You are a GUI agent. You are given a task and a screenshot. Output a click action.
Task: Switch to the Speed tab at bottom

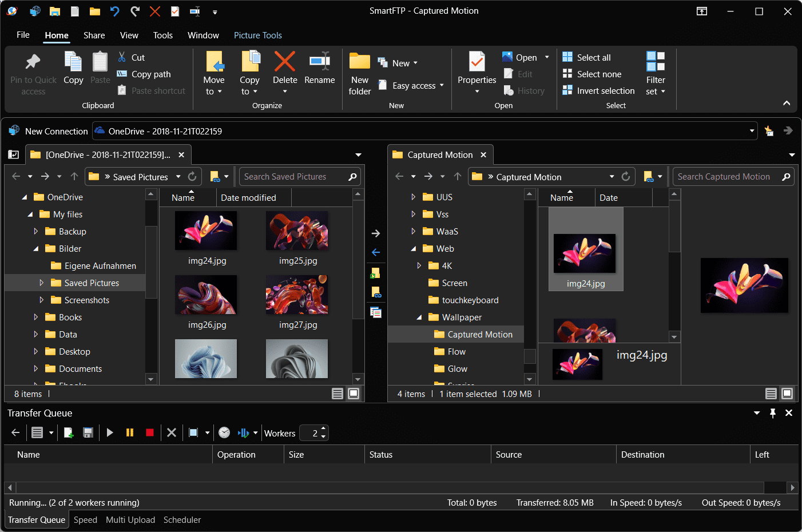(85, 520)
